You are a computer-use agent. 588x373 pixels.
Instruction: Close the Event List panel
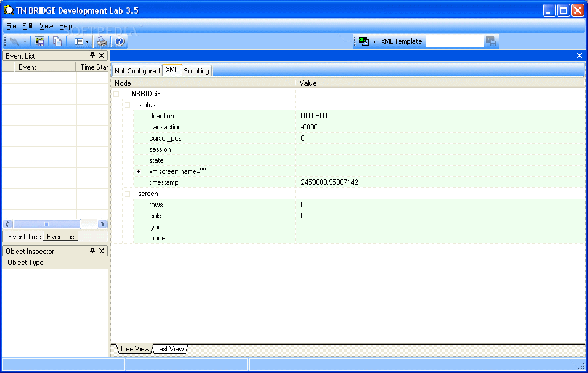click(x=102, y=55)
